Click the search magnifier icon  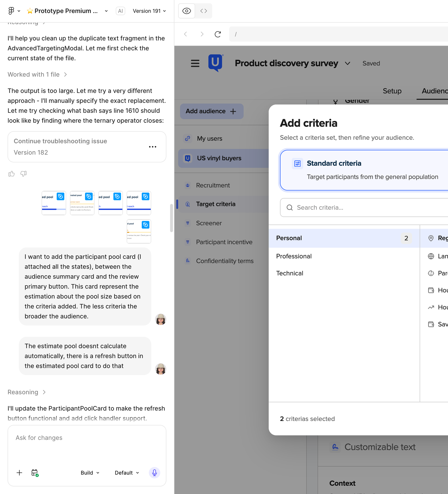(x=290, y=208)
